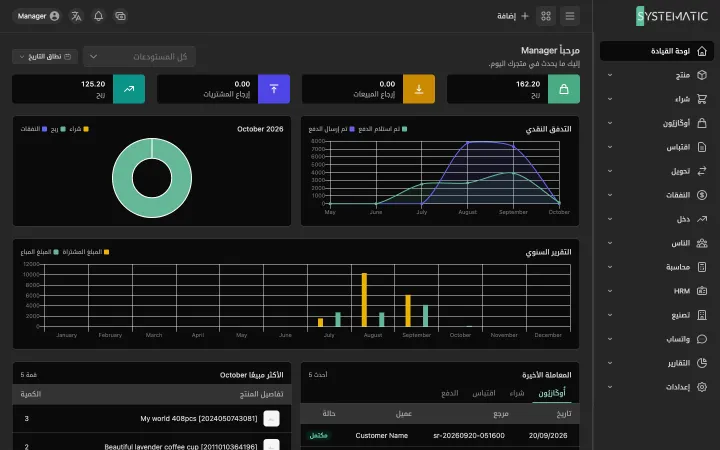Open the Manager user account button
The height and width of the screenshot is (450, 720).
38,16
